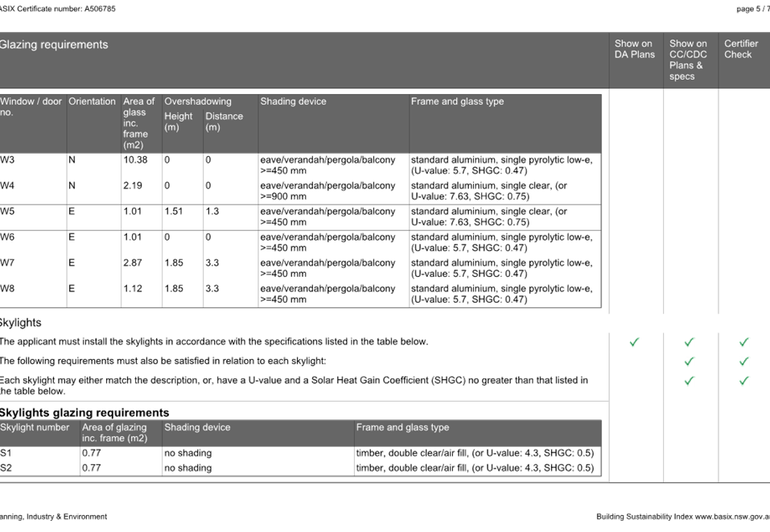Click 'Shading device' header in the skylights table
Image resolution: width=770 pixels, height=532 pixels.
[197, 427]
